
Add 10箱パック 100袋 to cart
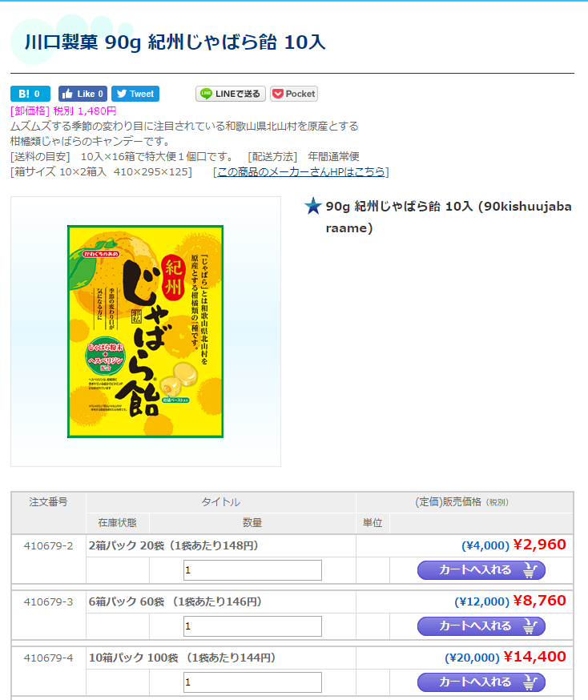(481, 682)
